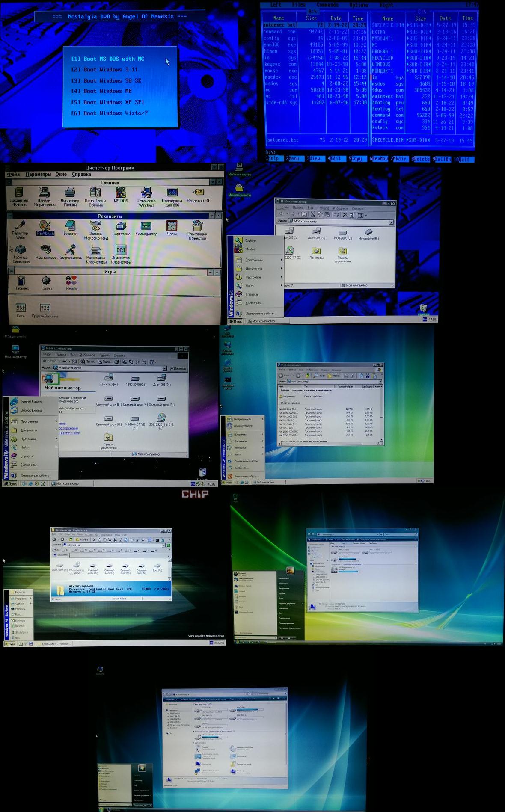The height and width of the screenshot is (812, 505).
Task: Open Панель Управления in the Главная group
Action: pos(45,196)
